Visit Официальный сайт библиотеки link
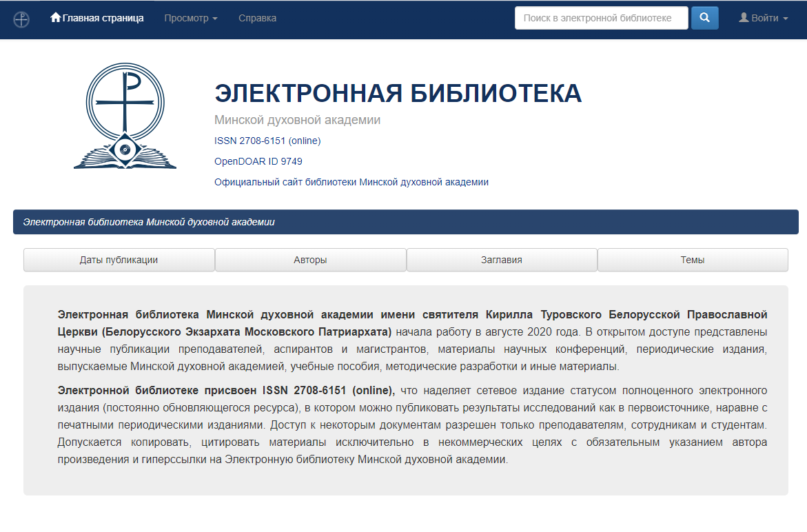This screenshot has height=532, width=807. click(x=351, y=182)
